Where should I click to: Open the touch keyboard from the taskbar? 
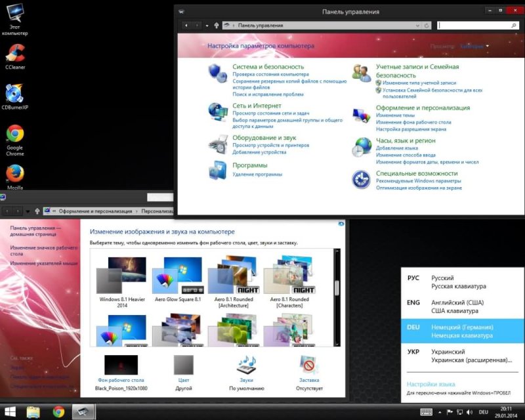(426, 412)
